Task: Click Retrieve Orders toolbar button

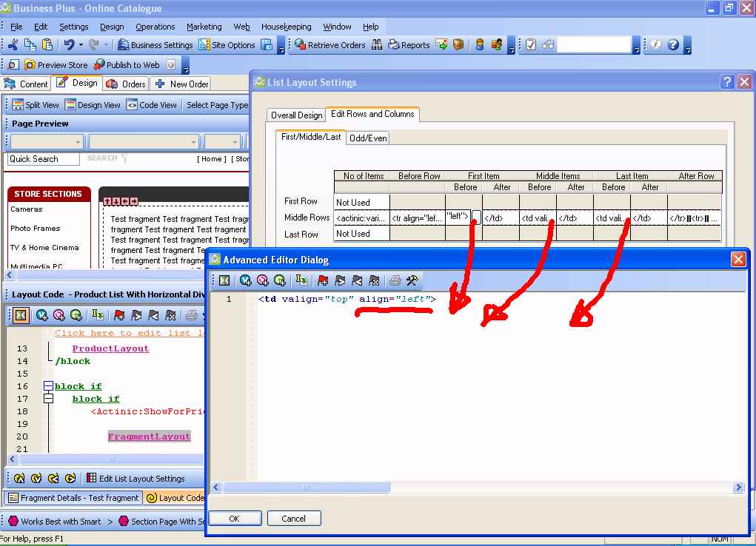Action: [330, 45]
